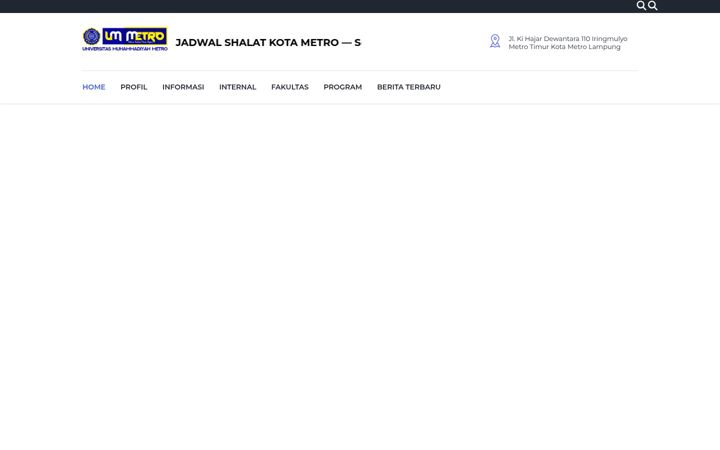Open the FAKULTAS menu
This screenshot has width=720, height=450.
click(290, 87)
